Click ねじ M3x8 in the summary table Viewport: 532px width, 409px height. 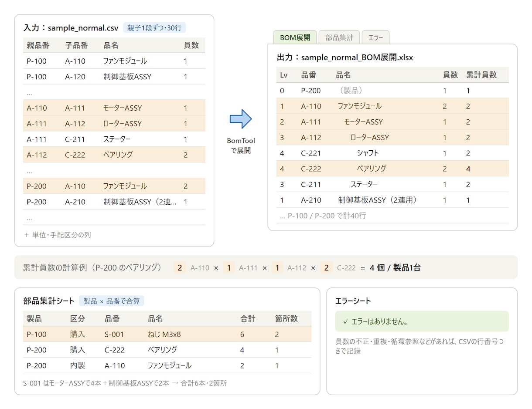pyautogui.click(x=164, y=334)
